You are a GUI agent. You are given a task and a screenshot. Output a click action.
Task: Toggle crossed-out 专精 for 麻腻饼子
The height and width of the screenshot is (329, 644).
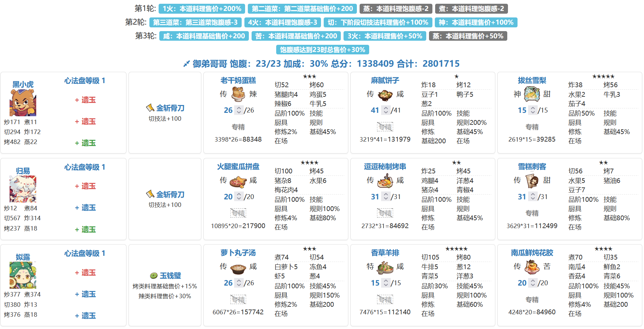tap(385, 127)
